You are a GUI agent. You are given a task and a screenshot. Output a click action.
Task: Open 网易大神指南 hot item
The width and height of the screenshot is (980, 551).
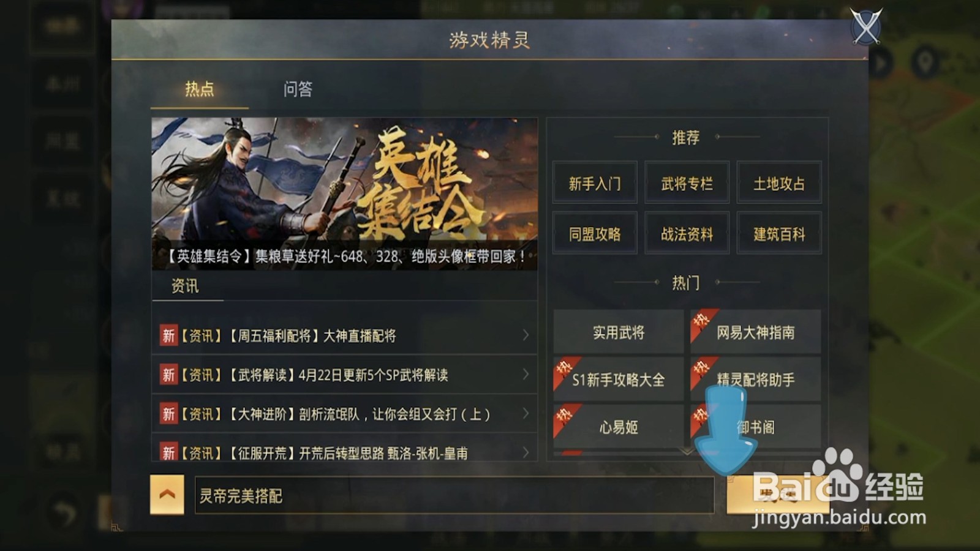point(755,332)
